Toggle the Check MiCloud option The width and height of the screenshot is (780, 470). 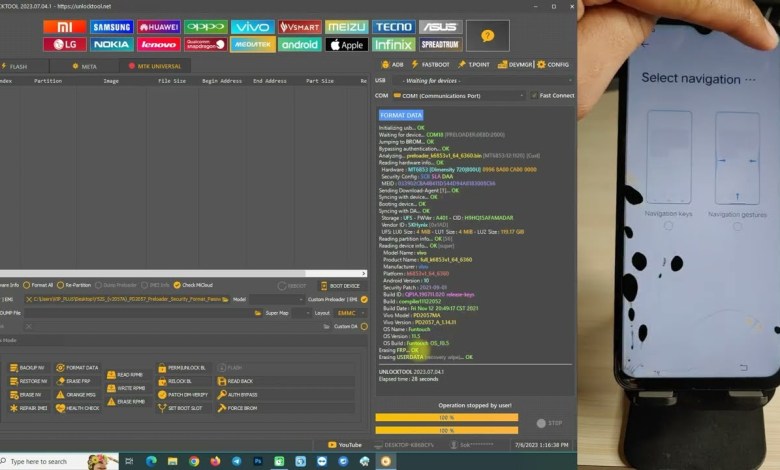193,285
